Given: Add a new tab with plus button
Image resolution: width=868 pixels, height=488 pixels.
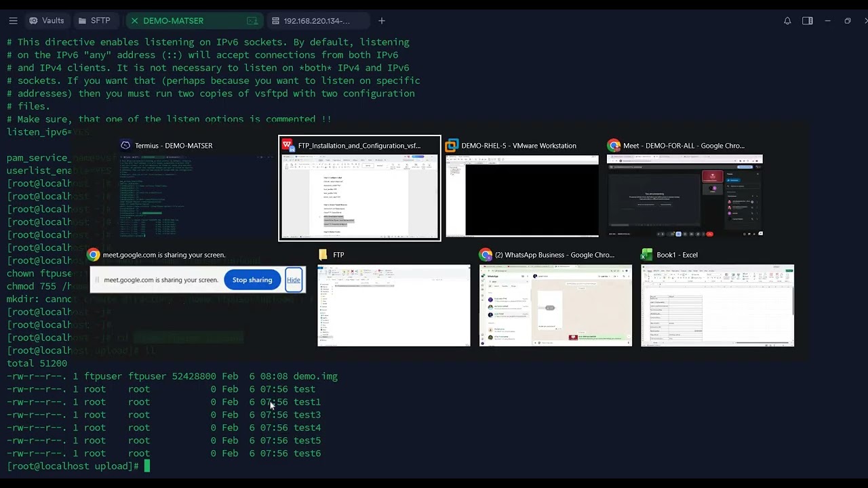Looking at the screenshot, I should (382, 21).
